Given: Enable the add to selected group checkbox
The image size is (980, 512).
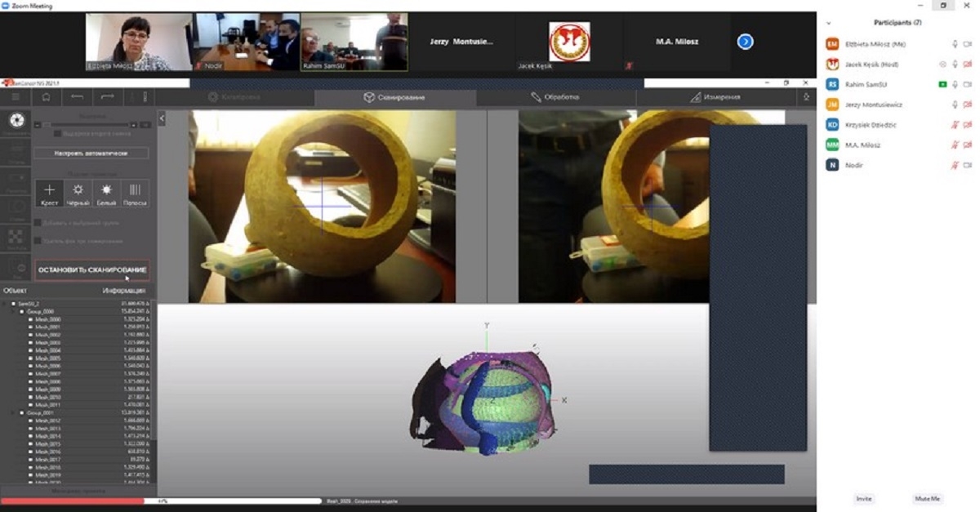Looking at the screenshot, I should pos(38,222).
